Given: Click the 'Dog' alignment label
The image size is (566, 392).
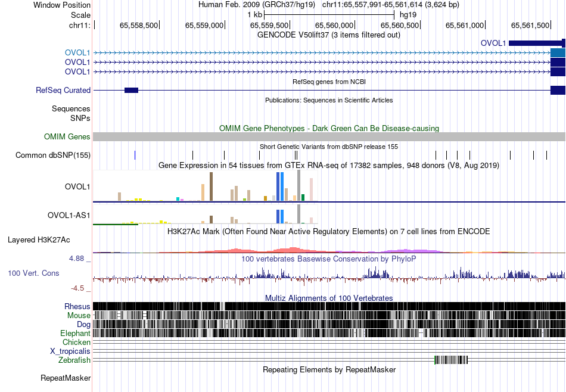Looking at the screenshot, I should (83, 325).
